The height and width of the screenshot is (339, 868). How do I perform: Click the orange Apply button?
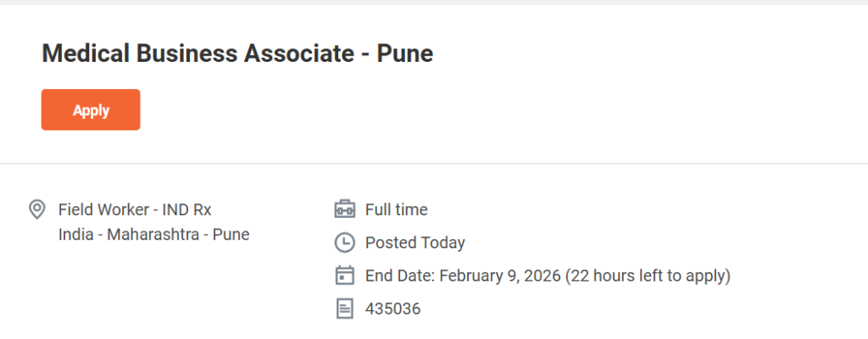91,110
